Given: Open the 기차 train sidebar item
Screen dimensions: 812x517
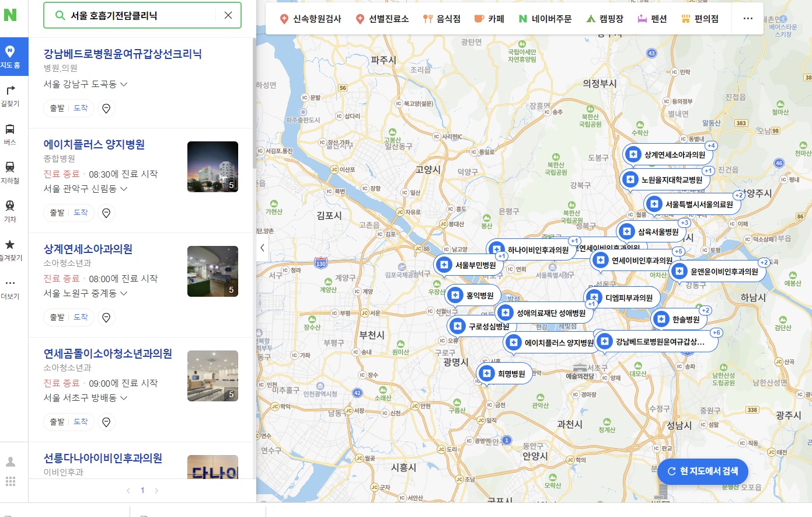Looking at the screenshot, I should [10, 211].
